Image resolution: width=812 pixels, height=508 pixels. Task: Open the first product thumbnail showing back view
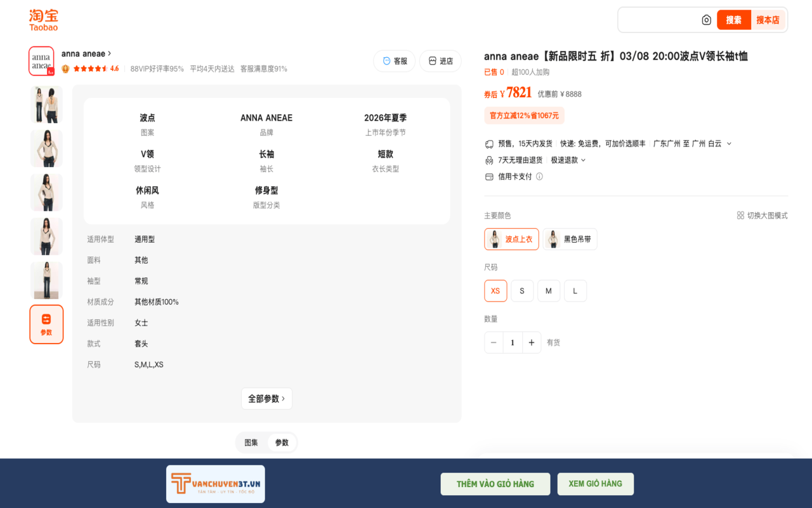pos(46,105)
